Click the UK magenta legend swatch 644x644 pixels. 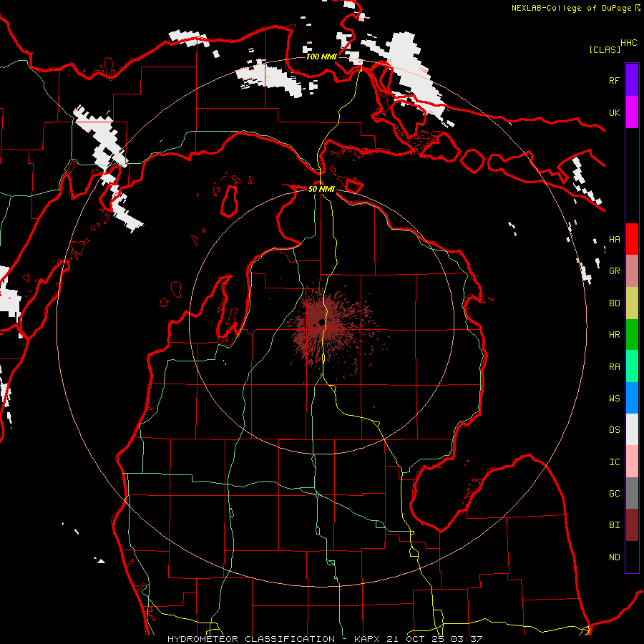(632, 112)
